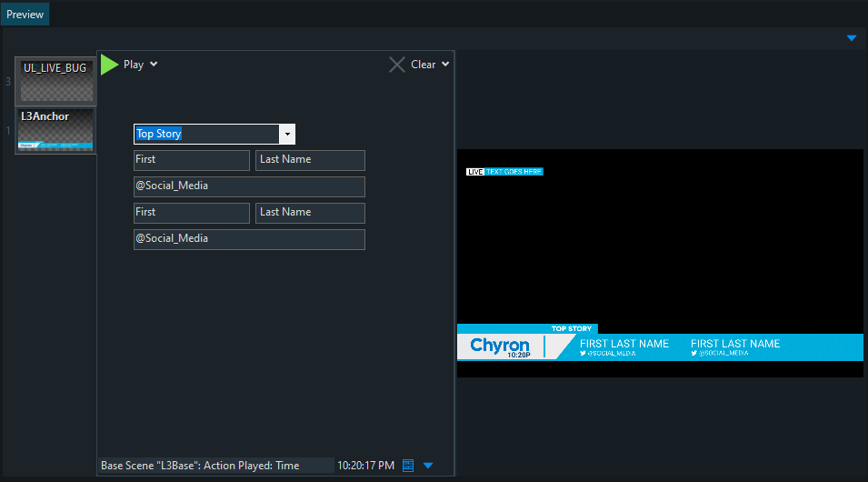Open the blue panel menu arrow at top right
The width and height of the screenshot is (868, 482).
tap(852, 38)
